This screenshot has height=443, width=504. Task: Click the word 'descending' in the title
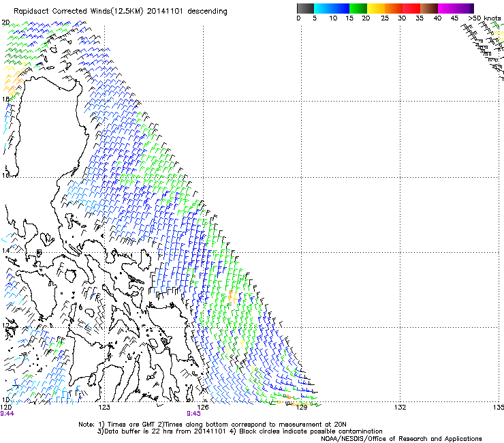click(207, 12)
